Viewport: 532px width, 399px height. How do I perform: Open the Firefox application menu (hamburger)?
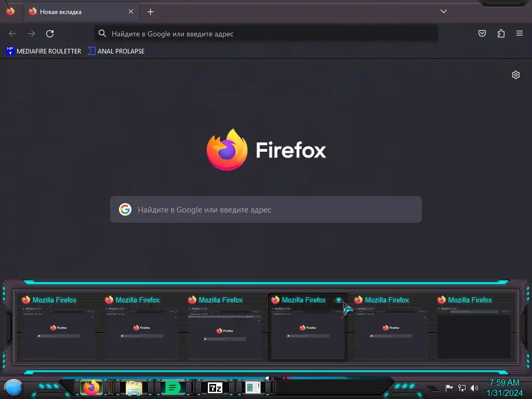coord(519,33)
